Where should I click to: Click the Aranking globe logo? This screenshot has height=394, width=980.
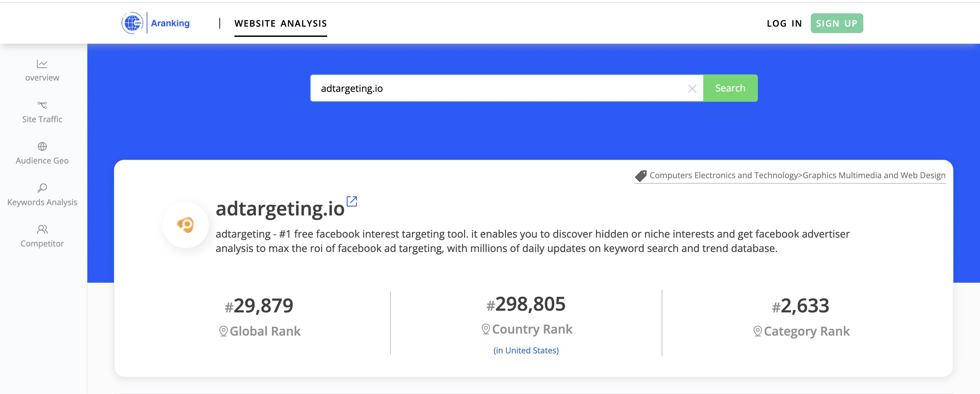click(x=132, y=23)
